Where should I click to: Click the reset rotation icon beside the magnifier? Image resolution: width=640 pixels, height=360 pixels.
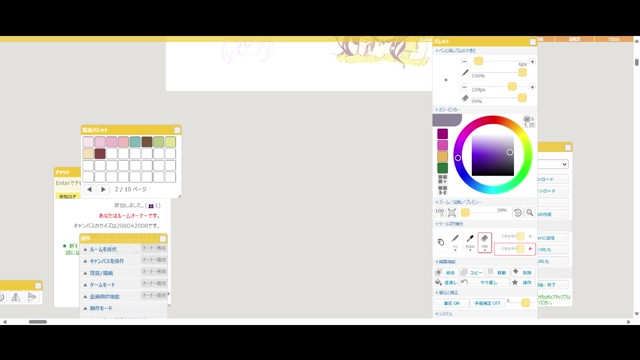coord(518,213)
